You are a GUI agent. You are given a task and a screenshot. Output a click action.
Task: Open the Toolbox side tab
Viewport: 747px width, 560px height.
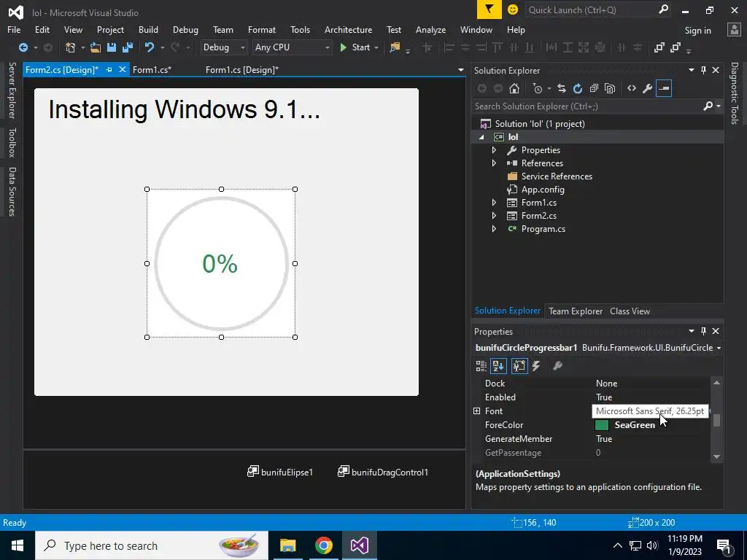12,142
